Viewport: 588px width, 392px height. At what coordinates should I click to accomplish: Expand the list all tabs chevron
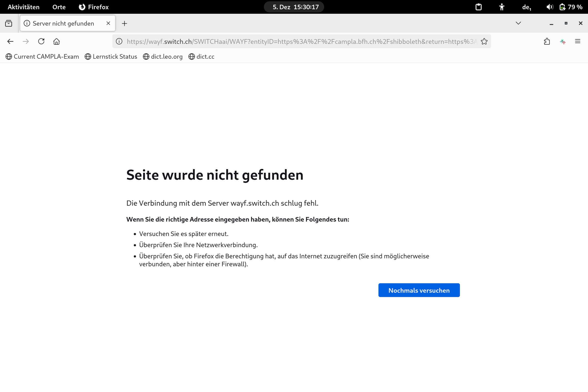(518, 23)
